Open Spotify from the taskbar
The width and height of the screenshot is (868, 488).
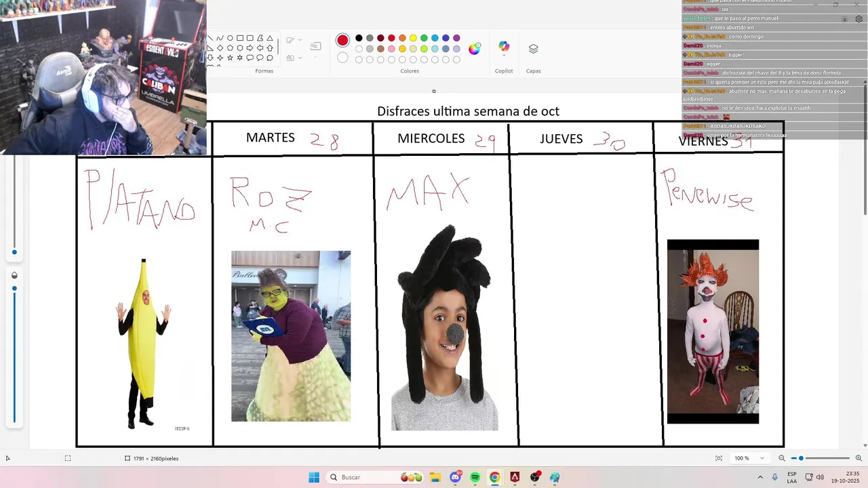475,477
